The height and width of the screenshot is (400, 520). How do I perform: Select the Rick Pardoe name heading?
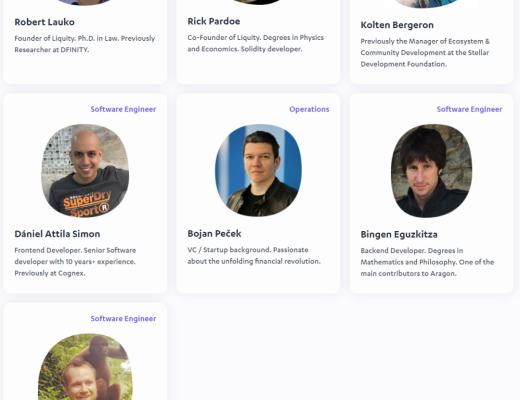(x=214, y=21)
